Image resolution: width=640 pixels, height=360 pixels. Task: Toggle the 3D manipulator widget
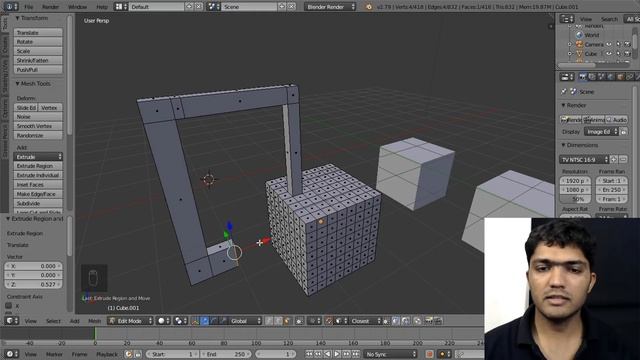(x=195, y=321)
